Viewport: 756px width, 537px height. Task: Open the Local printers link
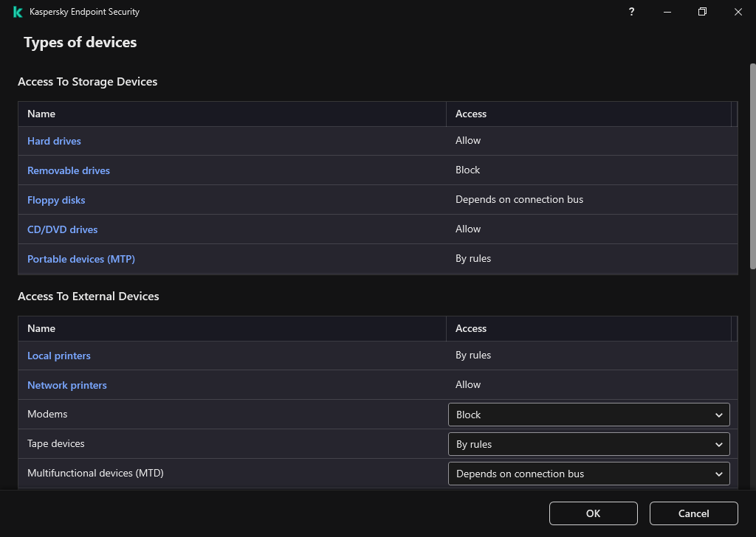coord(59,356)
